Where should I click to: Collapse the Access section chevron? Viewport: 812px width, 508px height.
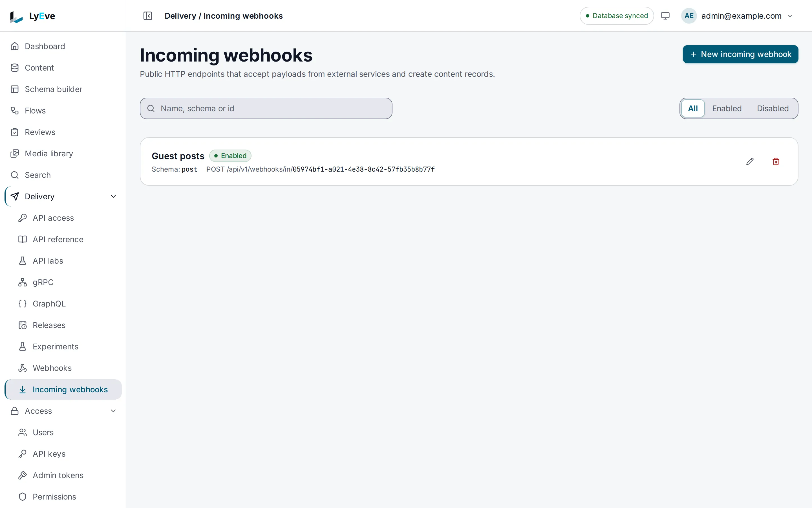(113, 411)
